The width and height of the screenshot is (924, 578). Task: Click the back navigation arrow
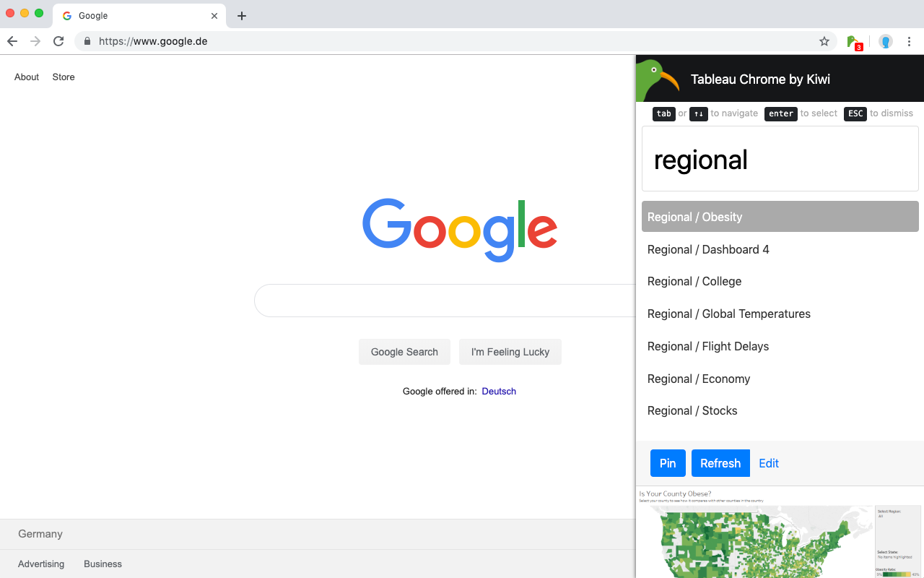tap(12, 41)
